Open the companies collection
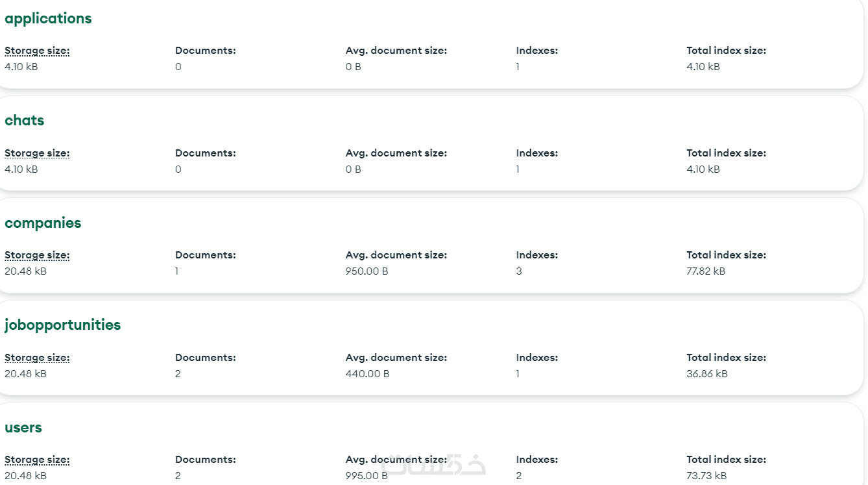The image size is (868, 485). coord(43,223)
